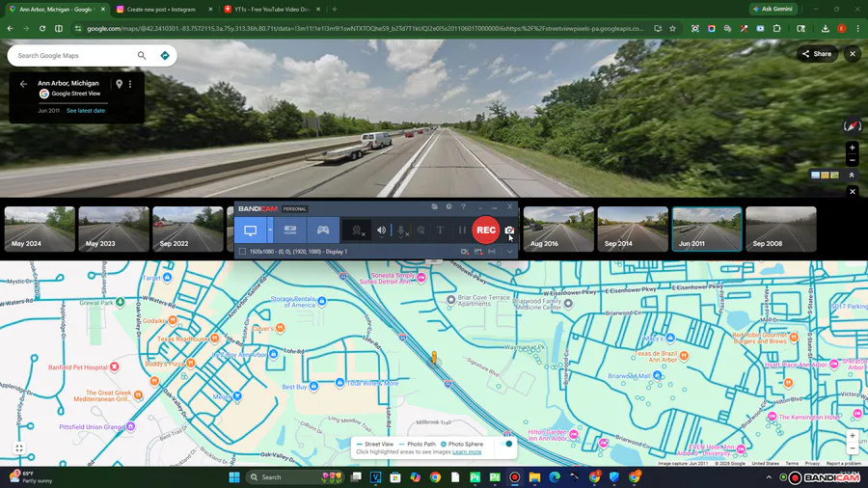Toggle Bandicam speaker sound recording
The width and height of the screenshot is (868, 488).
(381, 230)
